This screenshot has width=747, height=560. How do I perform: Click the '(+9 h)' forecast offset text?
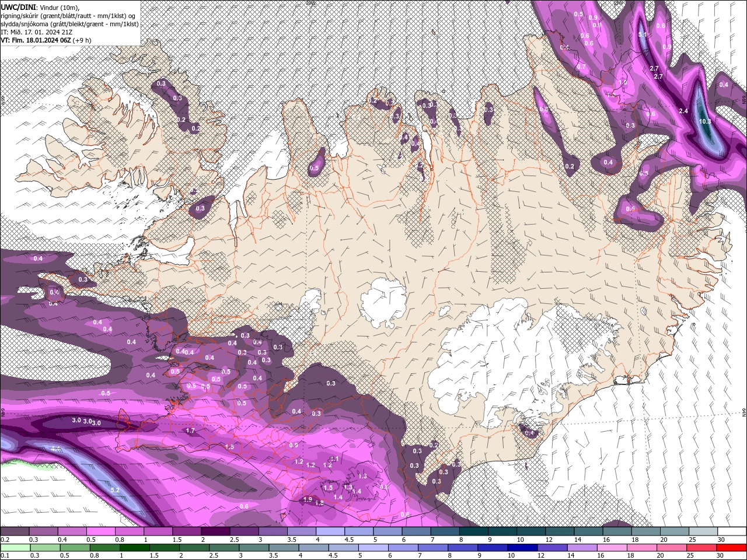tap(82, 40)
